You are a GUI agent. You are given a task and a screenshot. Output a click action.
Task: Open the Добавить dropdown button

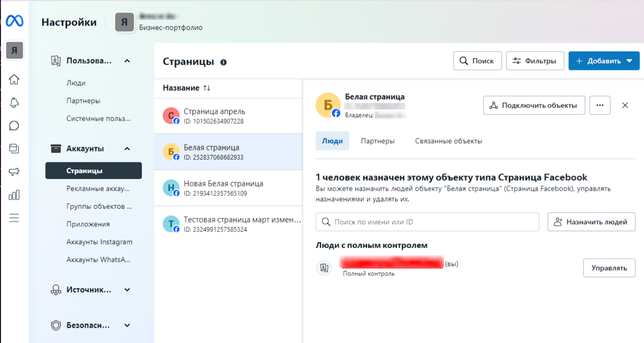pyautogui.click(x=604, y=61)
